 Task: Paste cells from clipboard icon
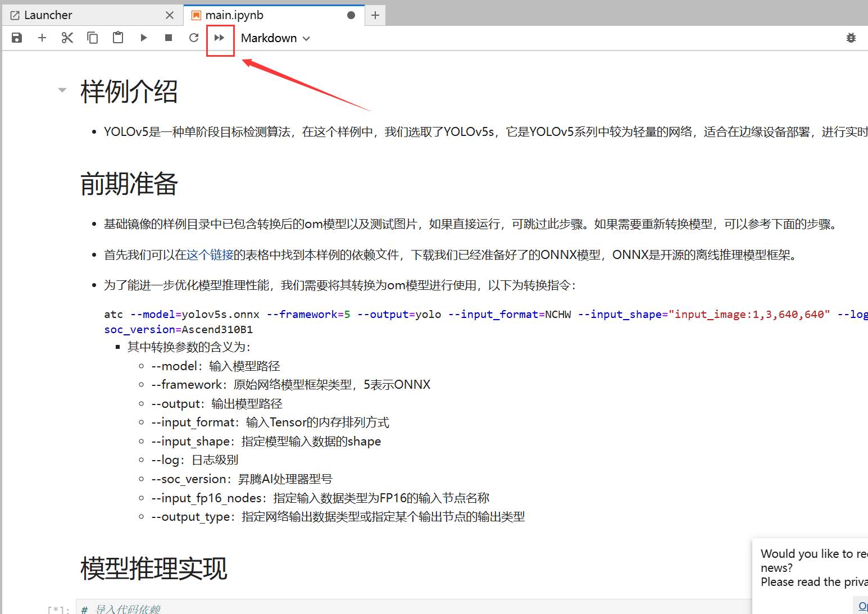click(118, 38)
